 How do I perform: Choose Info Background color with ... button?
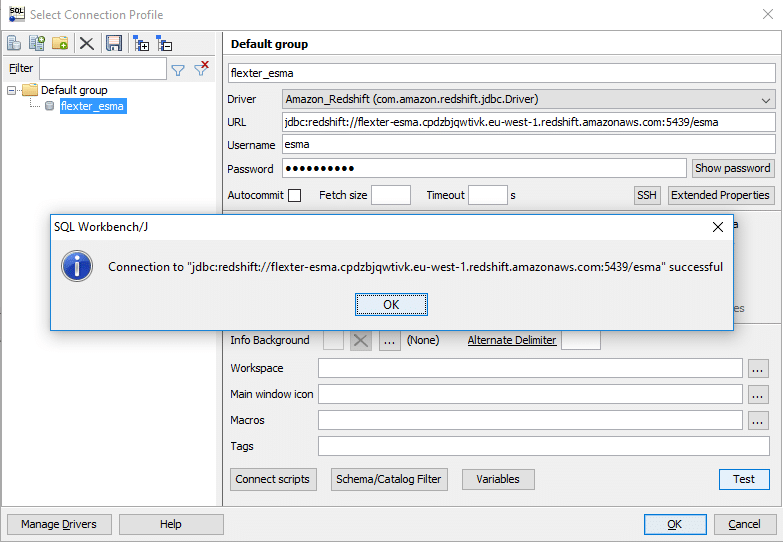(x=390, y=341)
